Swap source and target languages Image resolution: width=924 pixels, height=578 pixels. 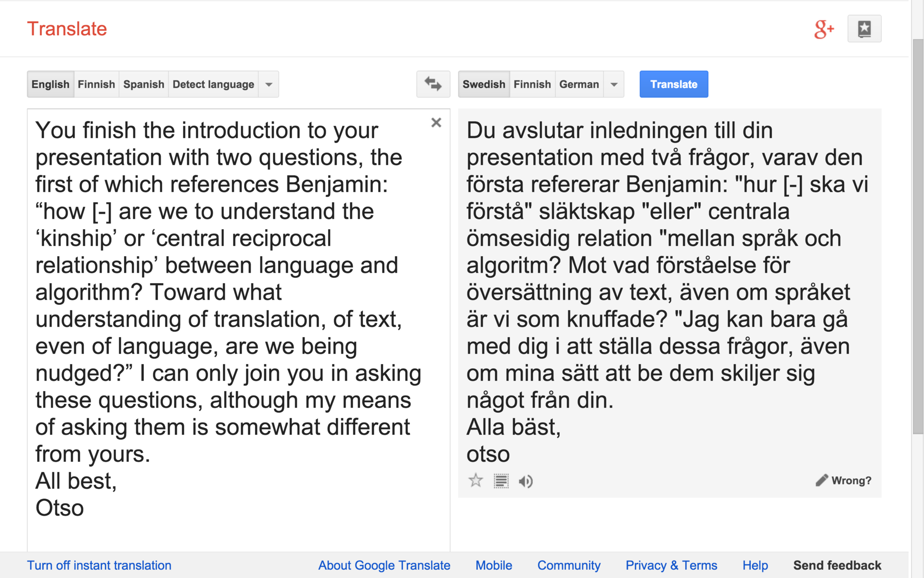point(433,84)
